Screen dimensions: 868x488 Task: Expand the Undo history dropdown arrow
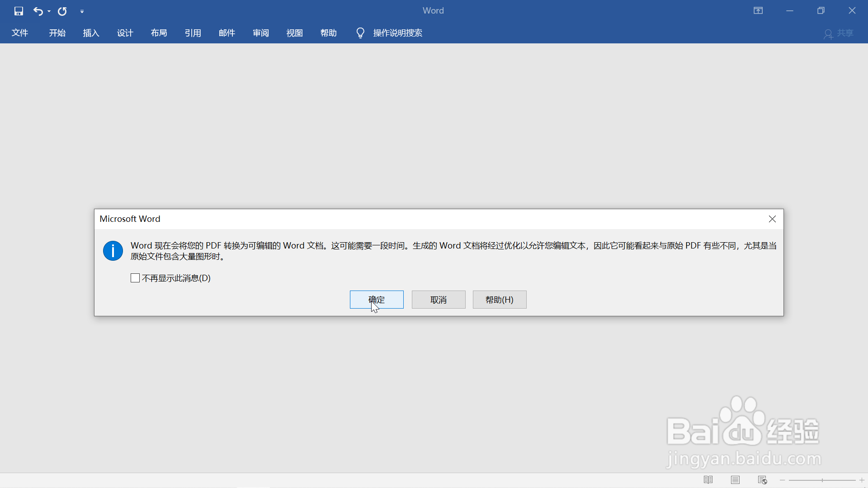[49, 11]
